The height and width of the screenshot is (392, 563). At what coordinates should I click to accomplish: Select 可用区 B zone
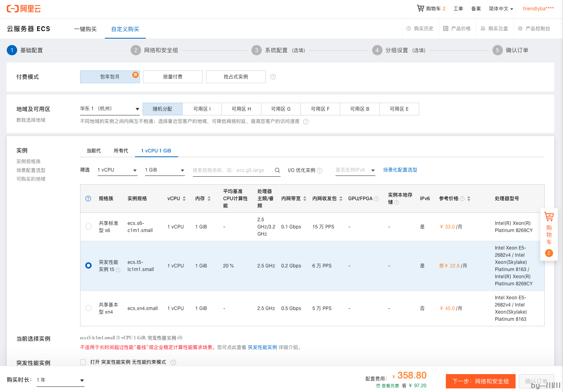coord(360,109)
